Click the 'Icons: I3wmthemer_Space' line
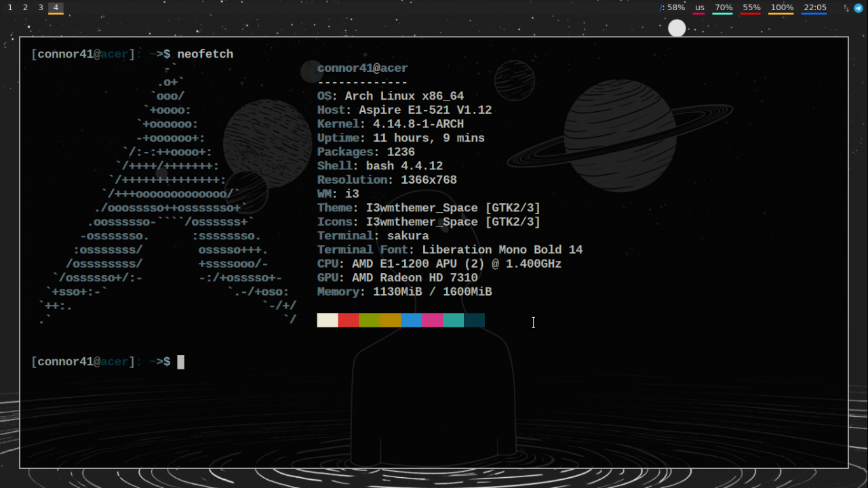The image size is (868, 488). click(x=429, y=222)
